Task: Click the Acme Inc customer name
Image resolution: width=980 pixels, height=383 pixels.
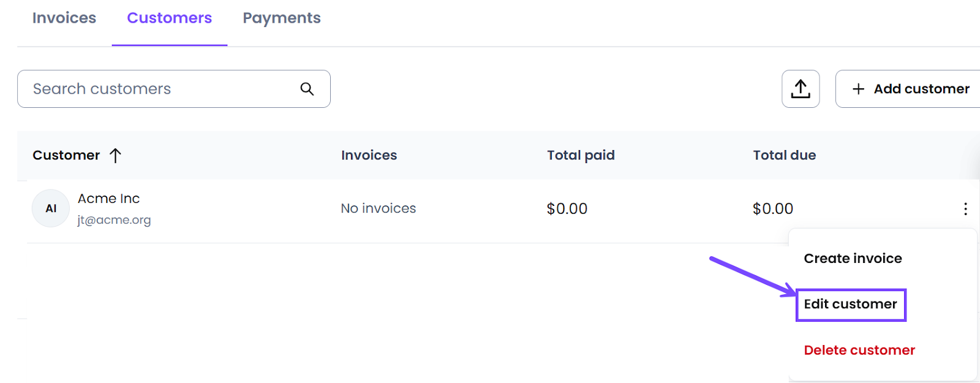Action: [x=108, y=199]
